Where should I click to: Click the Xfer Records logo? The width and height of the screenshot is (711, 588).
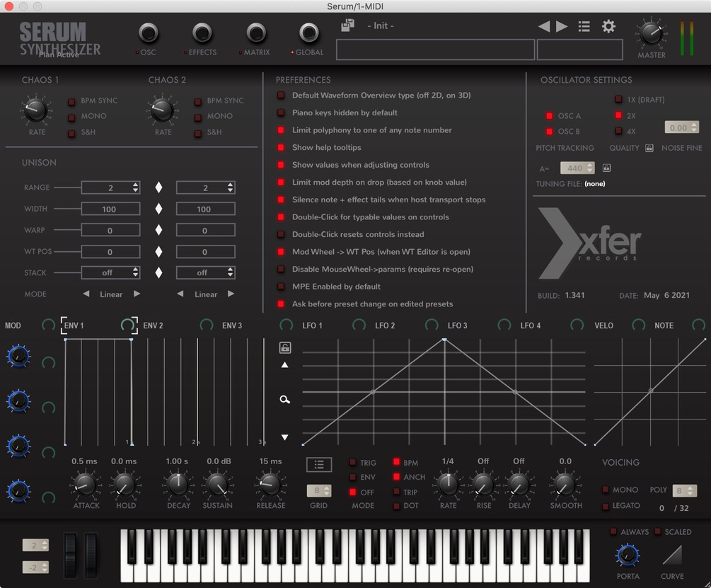tap(589, 243)
